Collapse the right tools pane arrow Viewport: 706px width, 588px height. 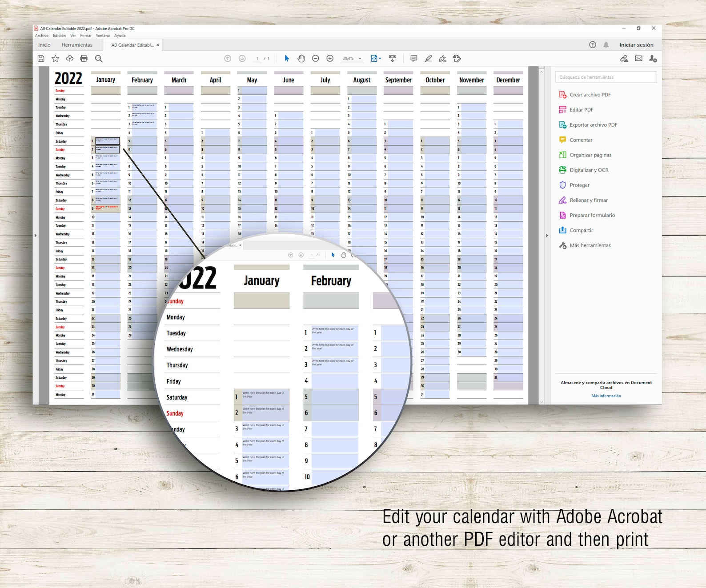547,236
